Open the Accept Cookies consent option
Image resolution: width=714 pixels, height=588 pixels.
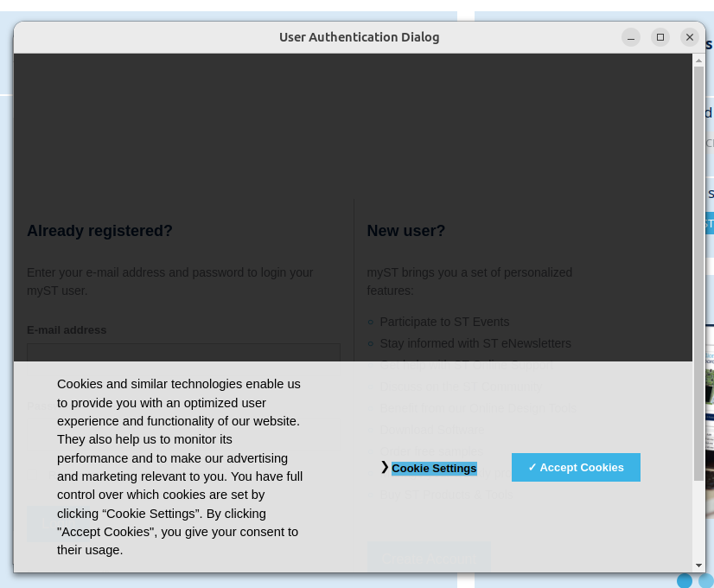pyautogui.click(x=576, y=467)
